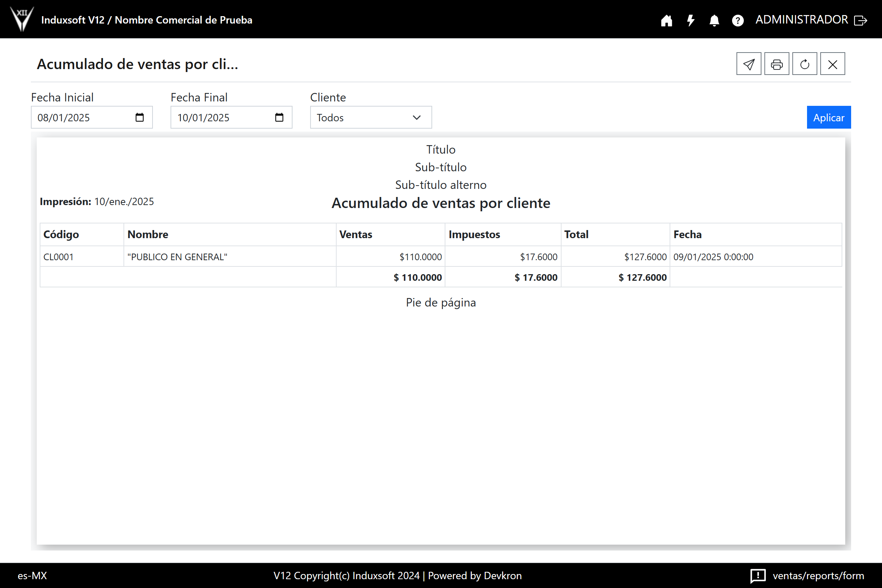Send report with paper plane icon
The width and height of the screenshot is (882, 588).
coord(749,64)
